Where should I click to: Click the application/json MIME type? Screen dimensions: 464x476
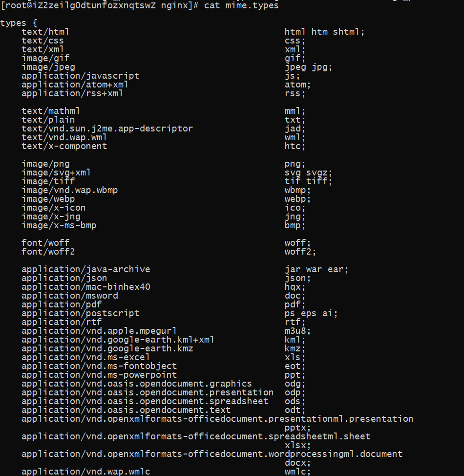pos(64,279)
